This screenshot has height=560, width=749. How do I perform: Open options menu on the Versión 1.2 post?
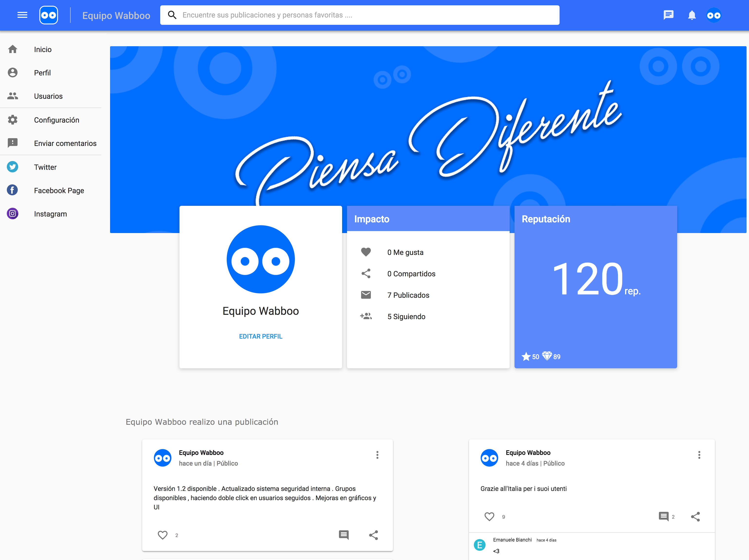click(x=377, y=455)
